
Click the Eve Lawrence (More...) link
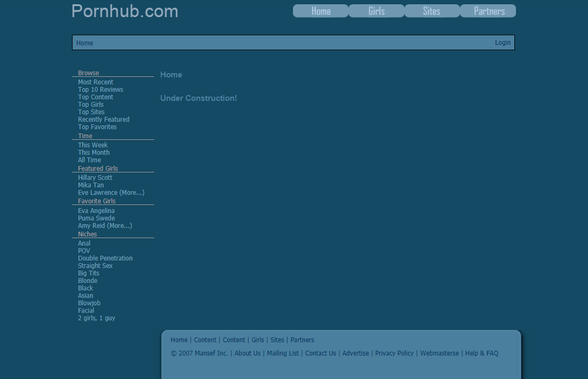click(111, 193)
